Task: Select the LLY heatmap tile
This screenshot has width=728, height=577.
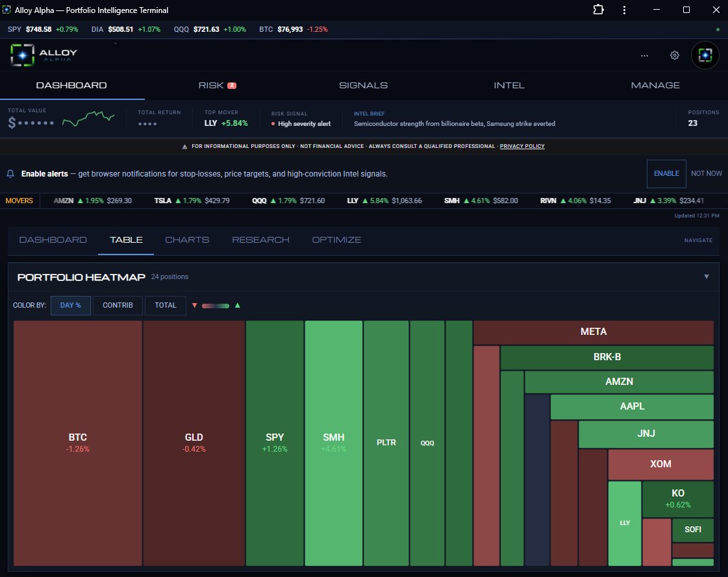Action: pos(625,523)
